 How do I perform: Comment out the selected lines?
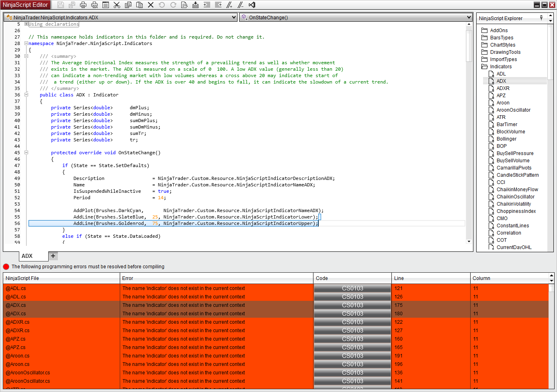229,5
